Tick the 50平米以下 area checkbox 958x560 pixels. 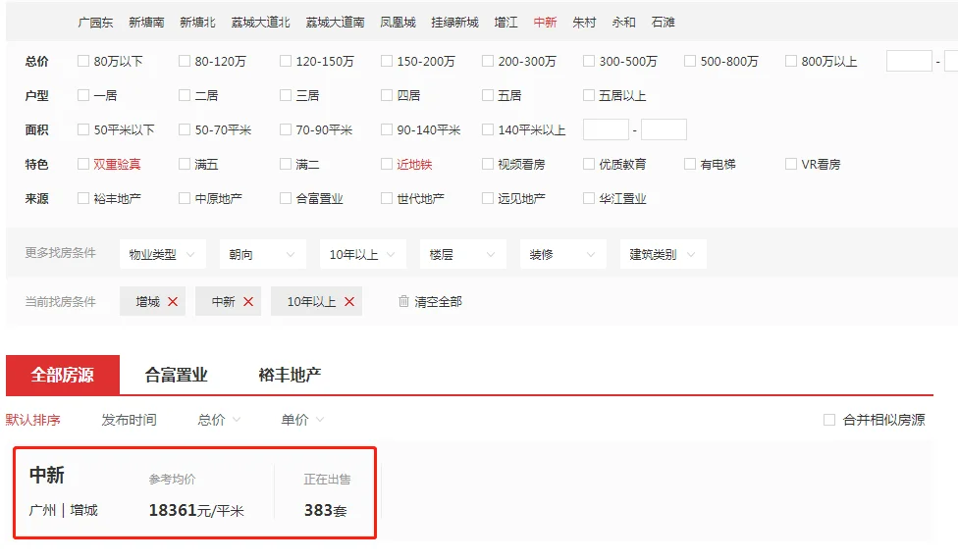point(83,129)
